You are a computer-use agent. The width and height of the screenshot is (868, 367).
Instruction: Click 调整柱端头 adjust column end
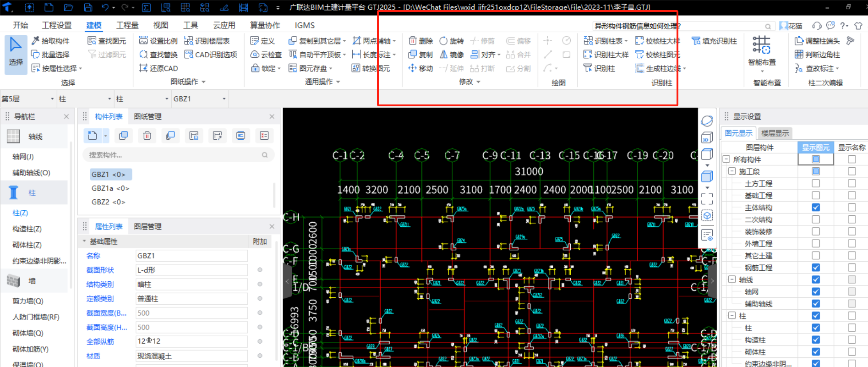point(817,41)
